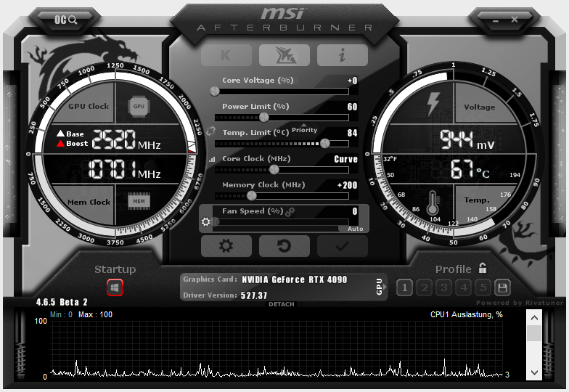Close the Afterburner window

(515, 19)
